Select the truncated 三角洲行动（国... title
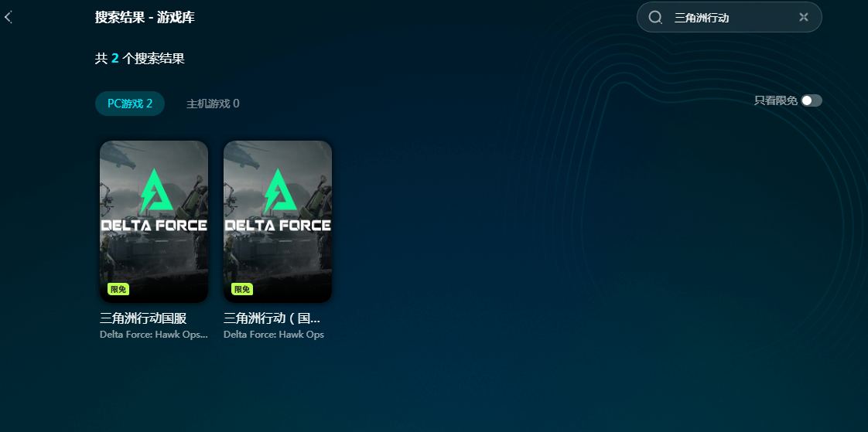The image size is (868, 432). pos(272,318)
